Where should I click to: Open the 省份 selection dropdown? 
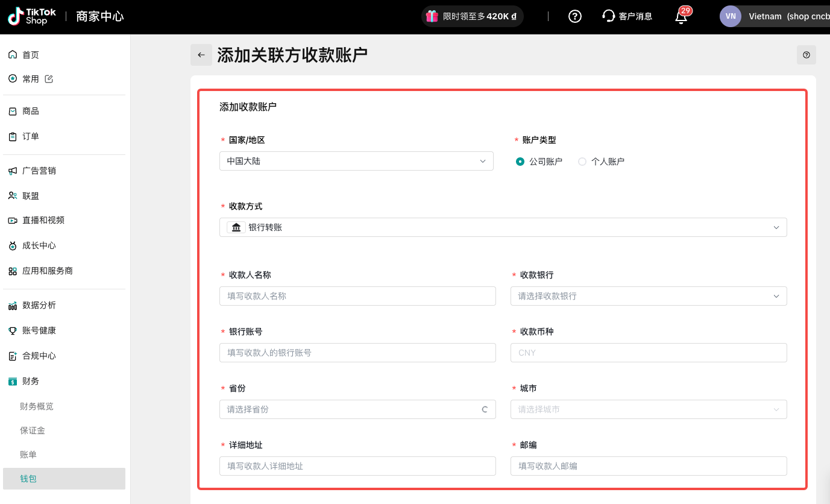[357, 409]
